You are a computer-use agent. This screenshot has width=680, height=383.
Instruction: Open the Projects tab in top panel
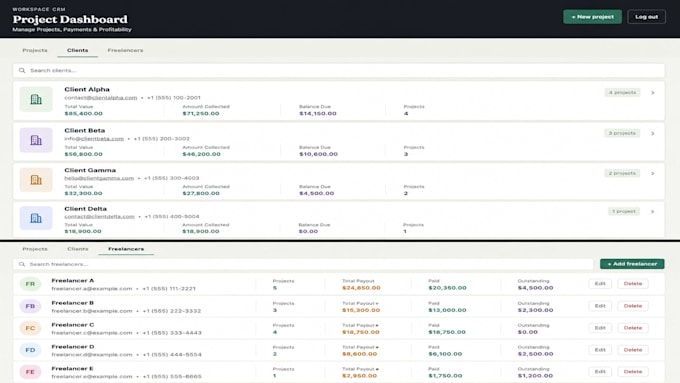35,50
